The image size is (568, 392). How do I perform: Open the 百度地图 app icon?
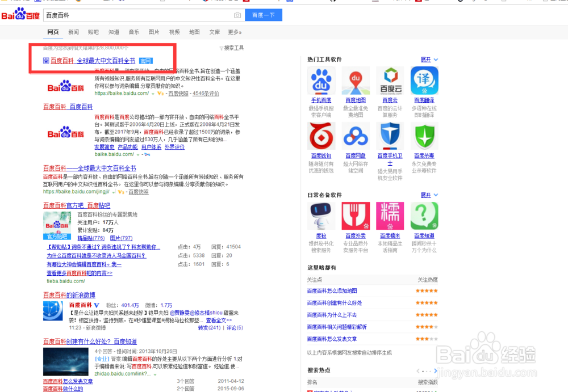(356, 81)
